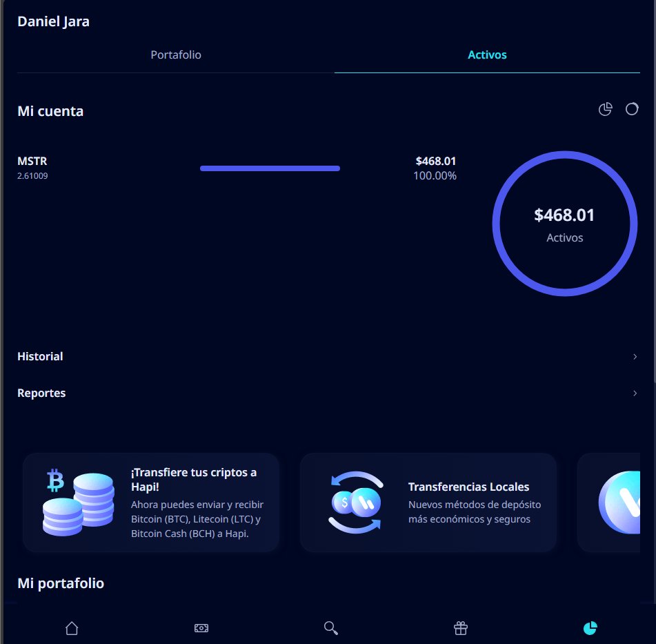Click the MSTR row $468.01 value

pos(435,162)
